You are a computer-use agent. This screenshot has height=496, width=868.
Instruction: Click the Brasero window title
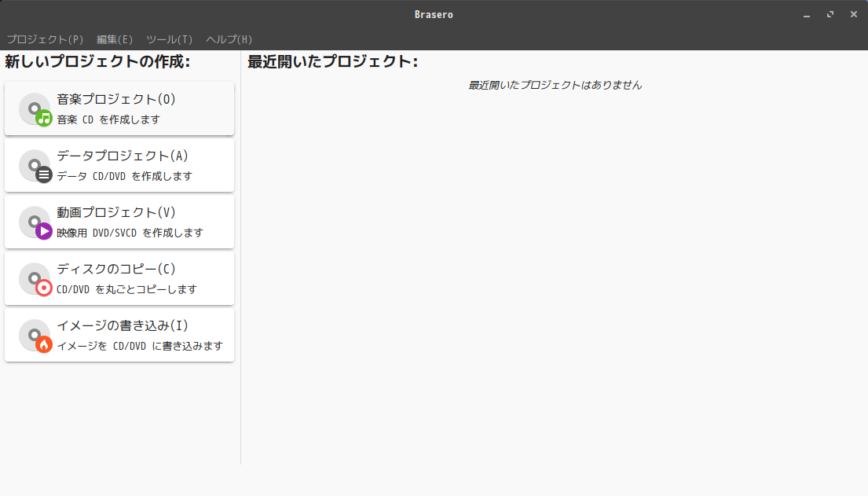pos(434,14)
